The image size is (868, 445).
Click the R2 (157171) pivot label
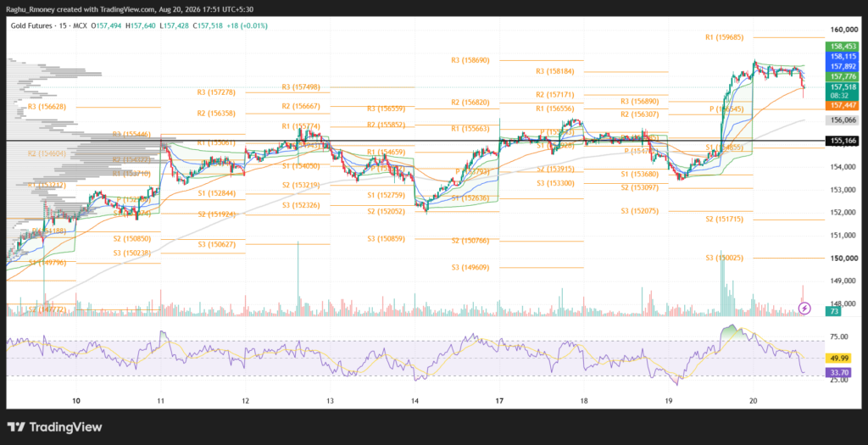coord(555,95)
